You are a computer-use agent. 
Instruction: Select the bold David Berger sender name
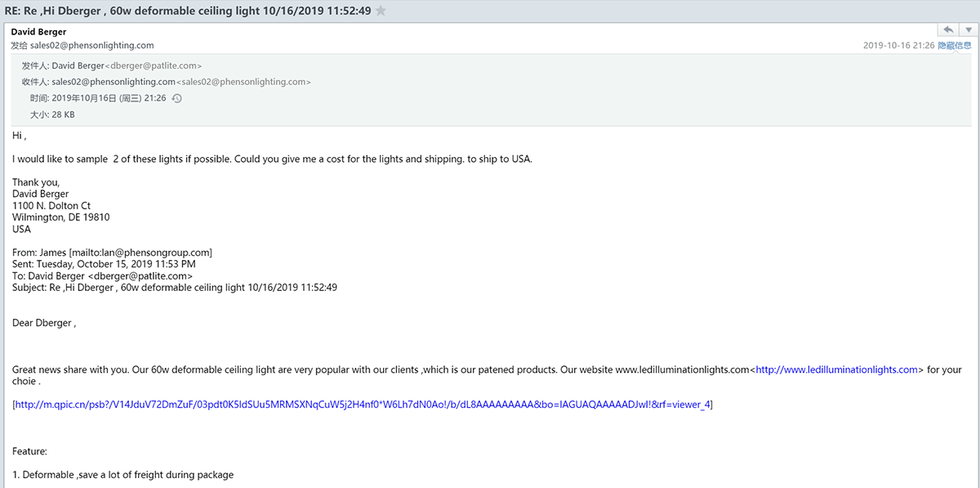(x=39, y=32)
